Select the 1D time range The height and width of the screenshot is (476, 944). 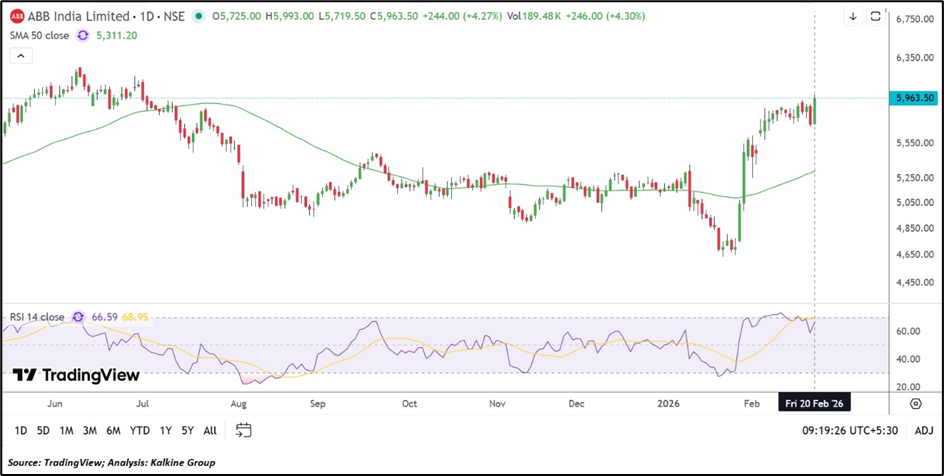tap(20, 430)
